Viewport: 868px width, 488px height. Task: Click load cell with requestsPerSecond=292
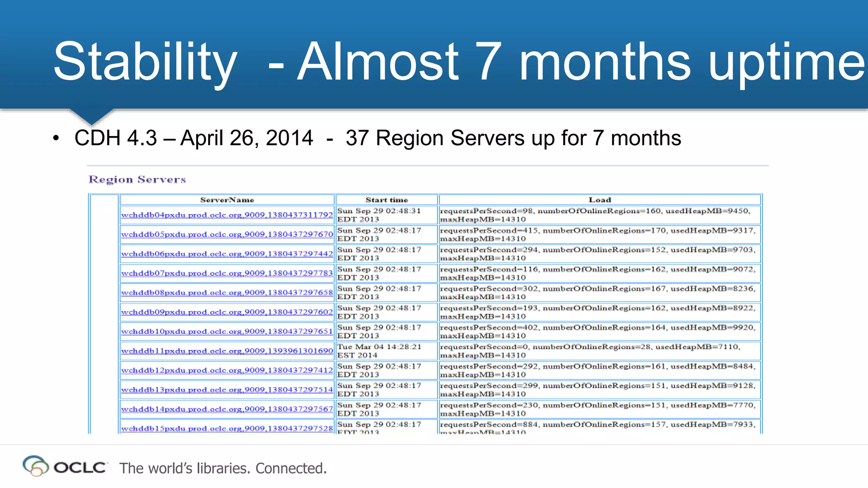tap(600, 370)
